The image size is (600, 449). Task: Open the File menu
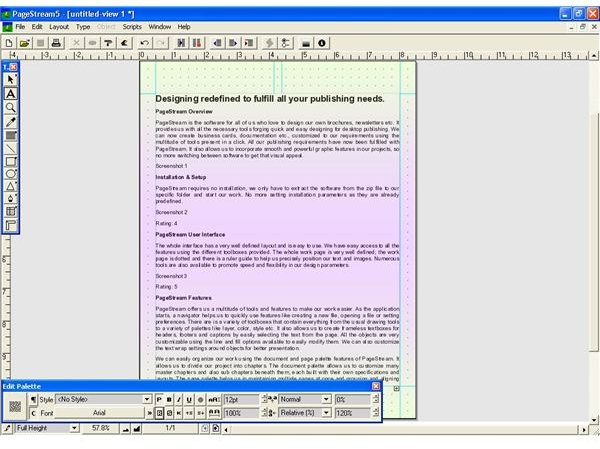tap(20, 27)
